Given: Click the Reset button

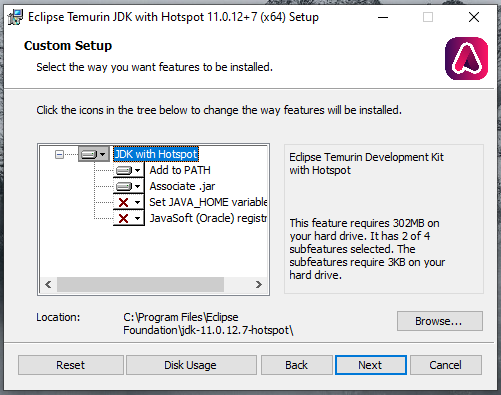Looking at the screenshot, I should [71, 365].
